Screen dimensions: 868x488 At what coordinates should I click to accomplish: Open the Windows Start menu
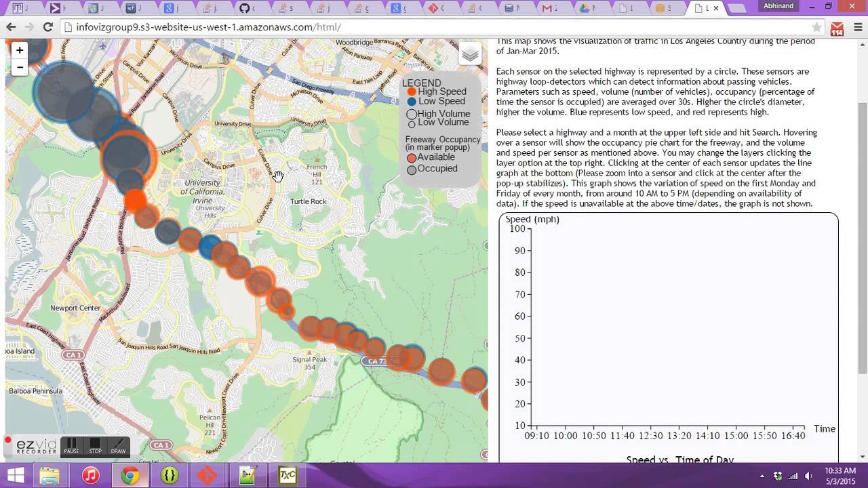pos(16,475)
